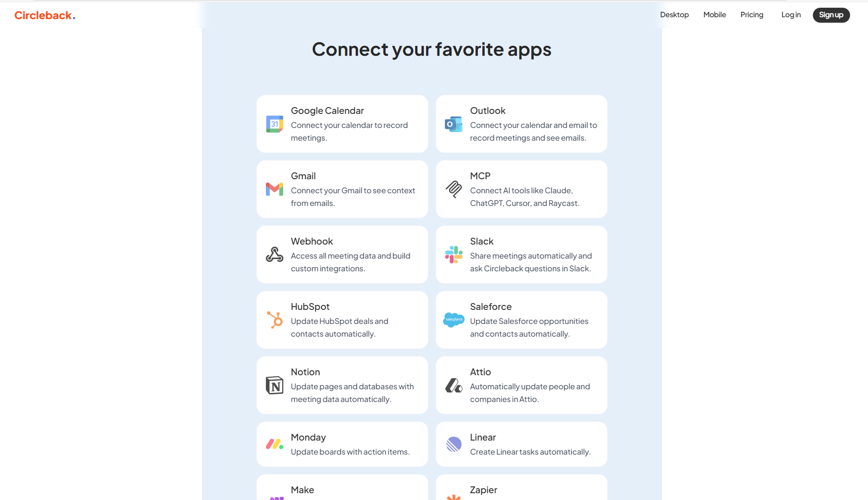Open the Make integration card title
868x500 pixels.
coord(303,490)
